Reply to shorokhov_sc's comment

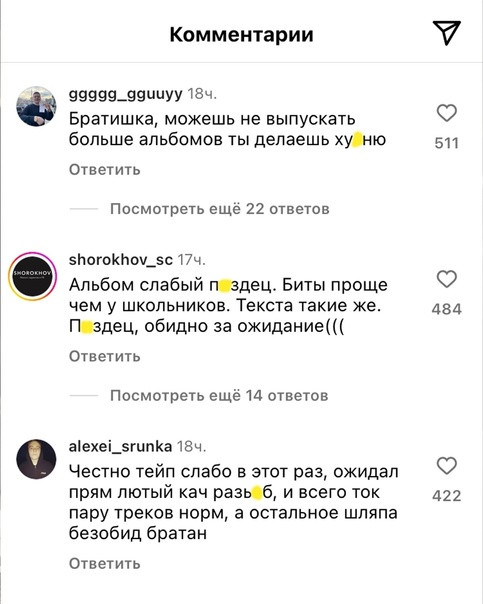click(x=105, y=357)
